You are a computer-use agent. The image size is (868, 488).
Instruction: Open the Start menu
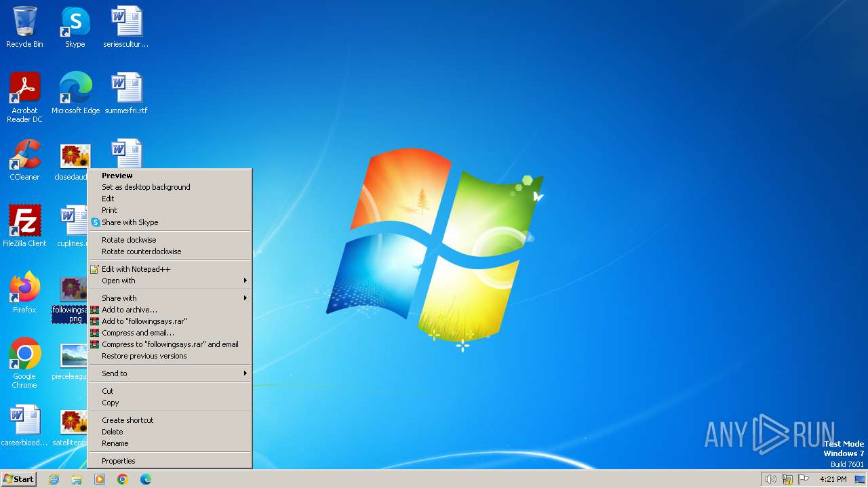[18, 479]
